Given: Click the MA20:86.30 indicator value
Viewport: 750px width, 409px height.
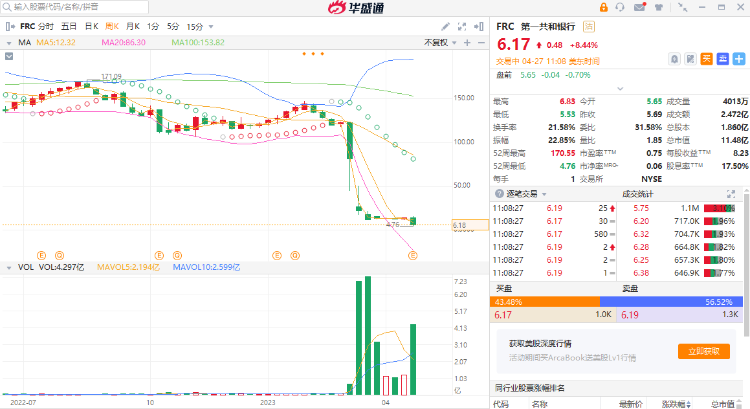Looking at the screenshot, I should click(x=123, y=42).
